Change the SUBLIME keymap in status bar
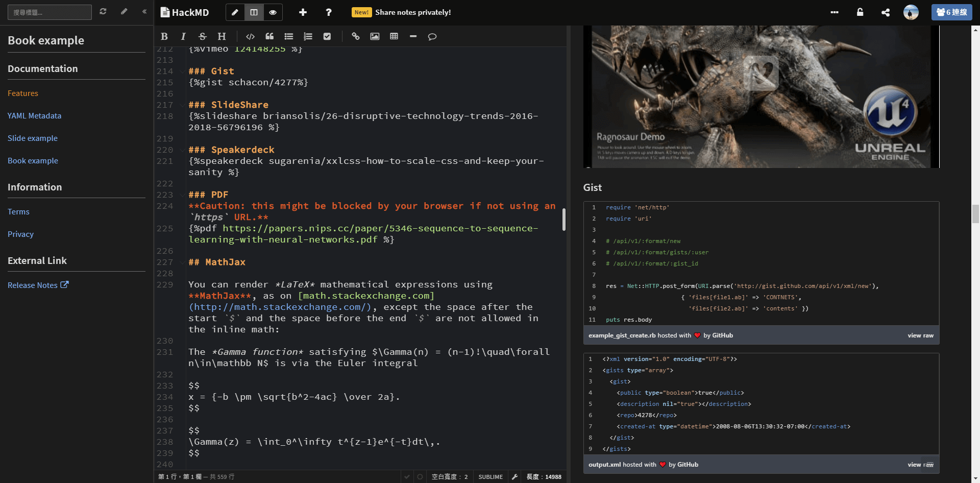 491,477
